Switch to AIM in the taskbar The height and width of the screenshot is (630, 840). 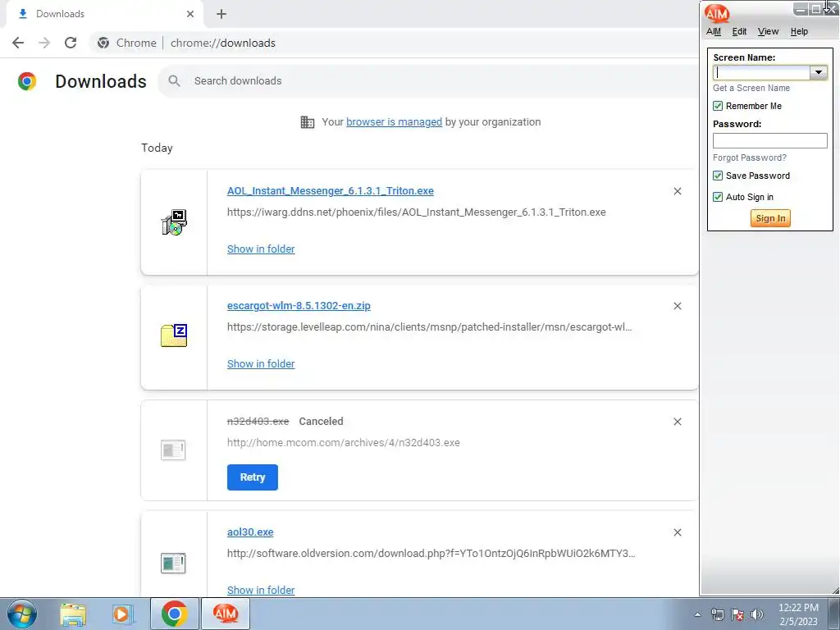(x=225, y=614)
